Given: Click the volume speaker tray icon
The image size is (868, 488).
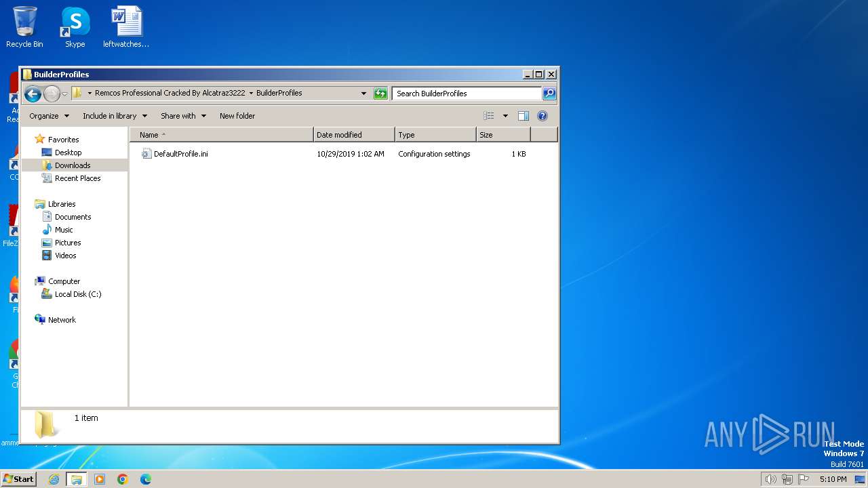Looking at the screenshot, I should pos(770,479).
